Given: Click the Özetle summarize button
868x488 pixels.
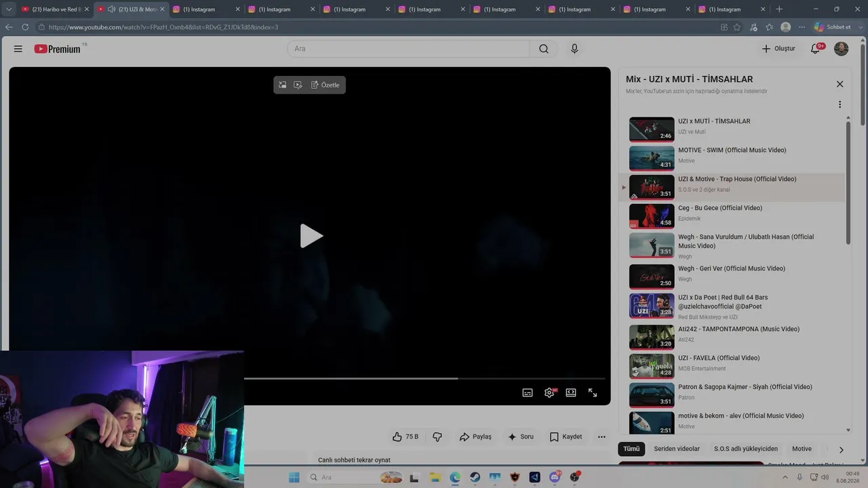Looking at the screenshot, I should [x=325, y=85].
